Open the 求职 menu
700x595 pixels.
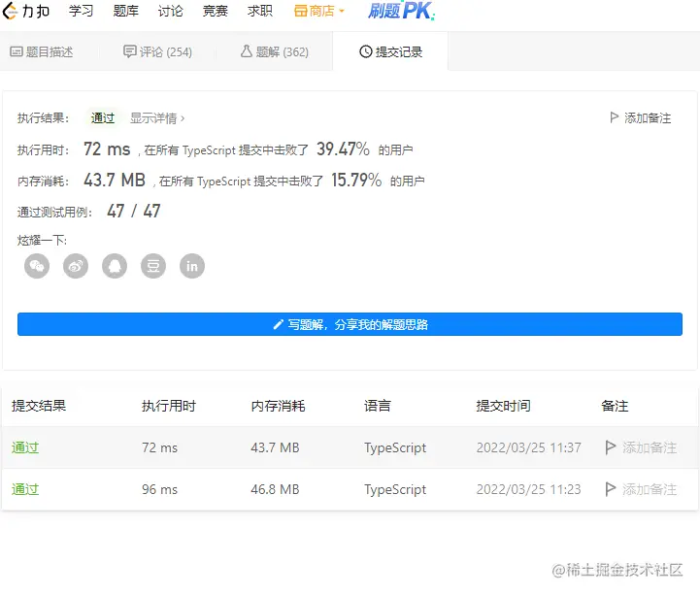pyautogui.click(x=260, y=11)
